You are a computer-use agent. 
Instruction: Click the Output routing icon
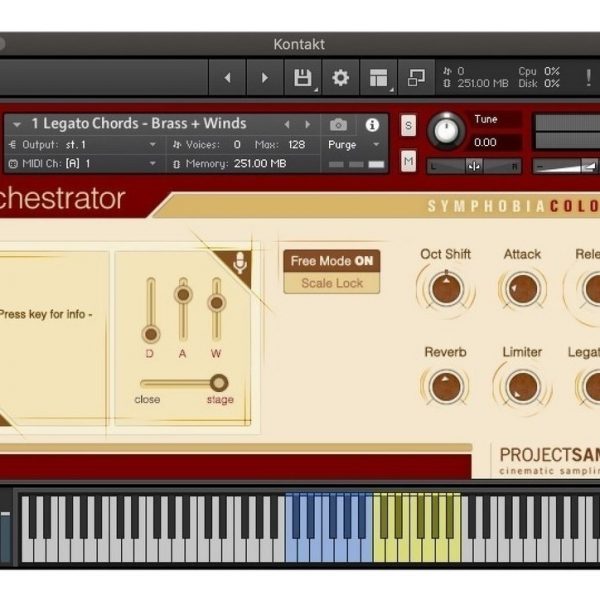click(x=12, y=145)
